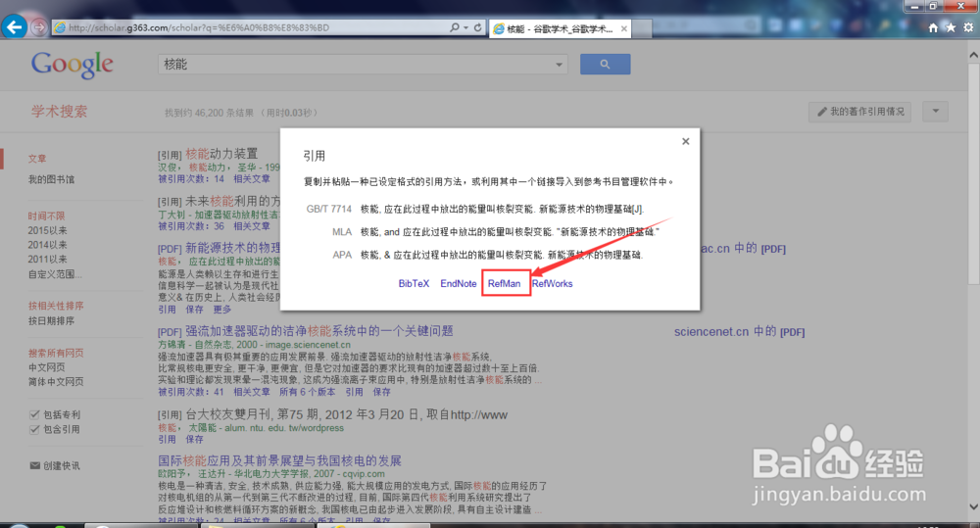Click 更多 under the 新能源技术 result
980x528 pixels.
click(221, 310)
